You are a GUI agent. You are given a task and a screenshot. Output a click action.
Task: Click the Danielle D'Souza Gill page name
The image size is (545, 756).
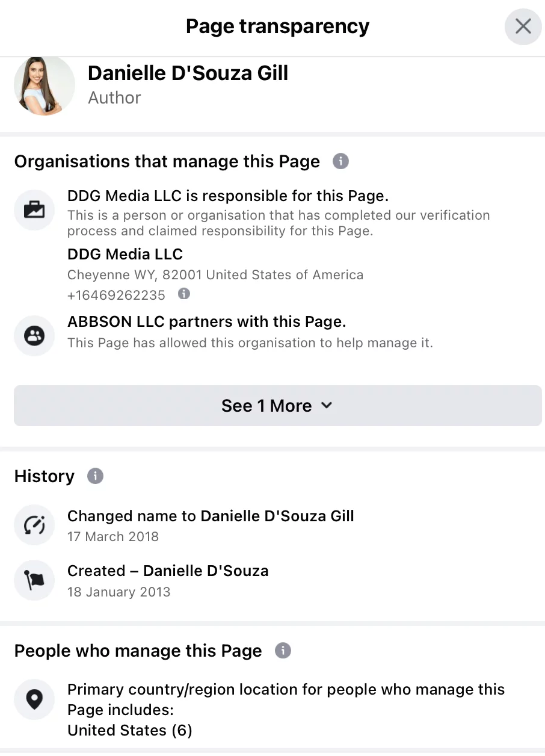188,73
